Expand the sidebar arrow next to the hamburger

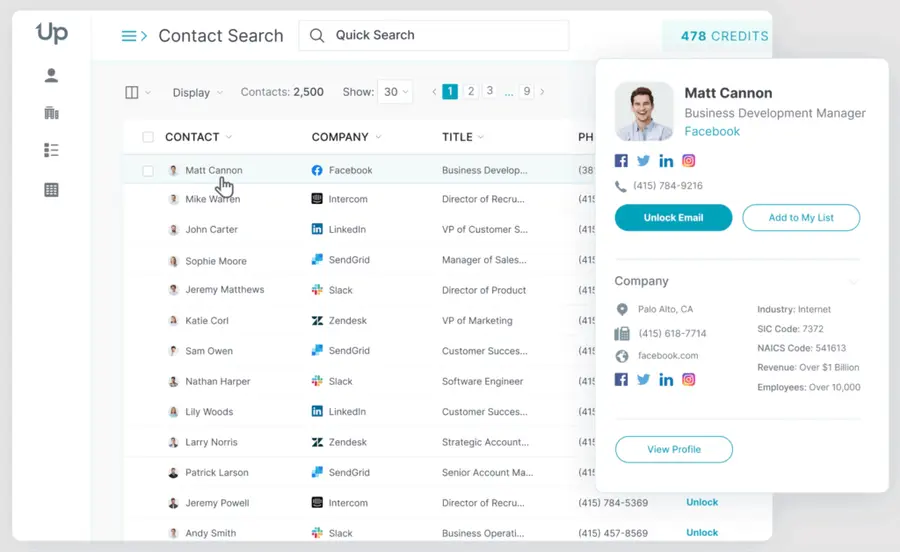(144, 36)
